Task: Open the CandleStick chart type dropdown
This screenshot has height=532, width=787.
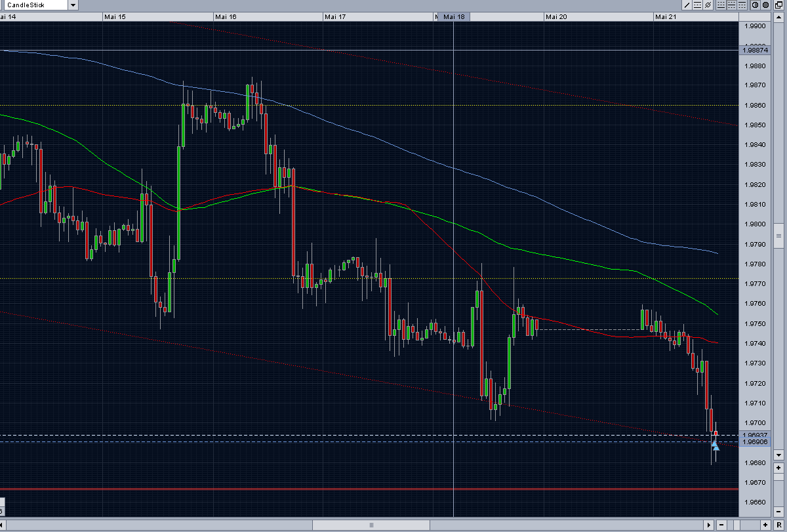Action: pyautogui.click(x=72, y=5)
